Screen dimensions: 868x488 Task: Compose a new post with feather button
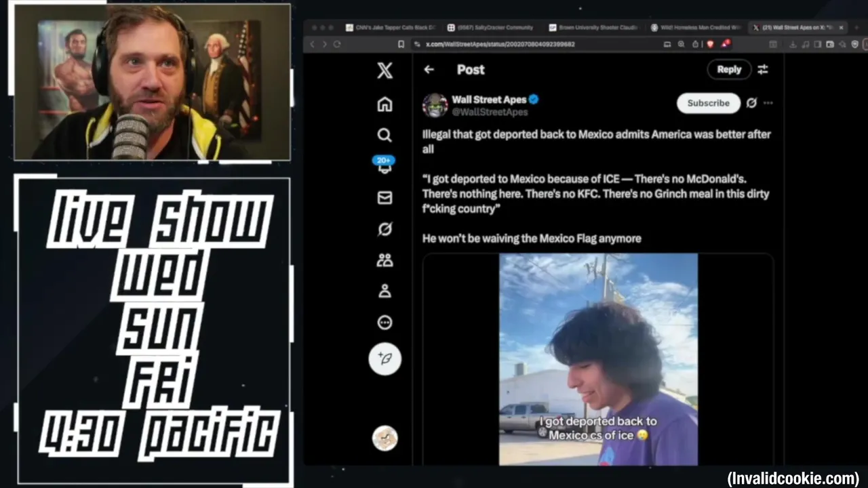tap(384, 359)
